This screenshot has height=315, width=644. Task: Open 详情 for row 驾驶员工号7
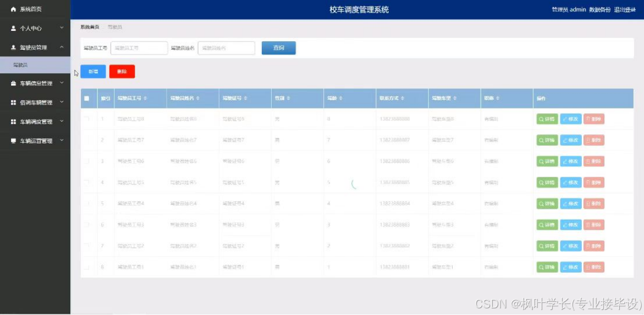coord(547,140)
